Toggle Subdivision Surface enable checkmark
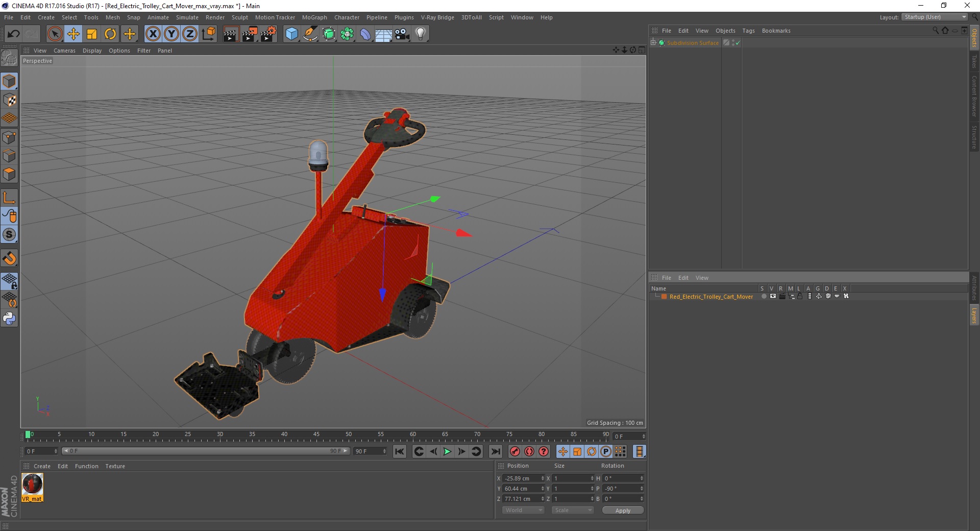The width and height of the screenshot is (980, 531). (738, 43)
